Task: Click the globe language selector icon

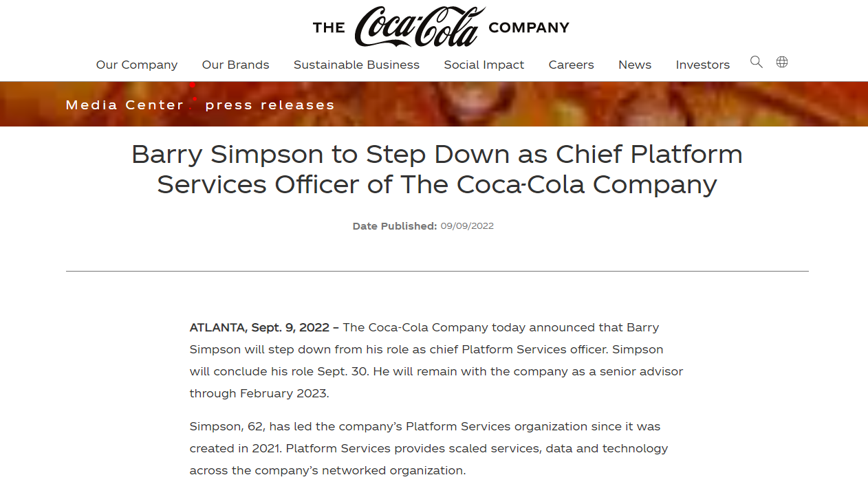Action: coord(782,62)
